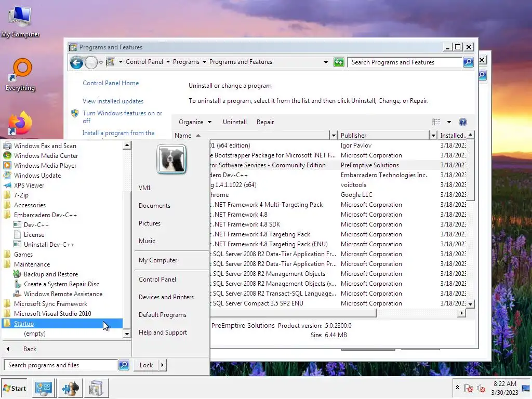Open Programs and Features help icon
Screen dimensions: 532x399
point(463,122)
